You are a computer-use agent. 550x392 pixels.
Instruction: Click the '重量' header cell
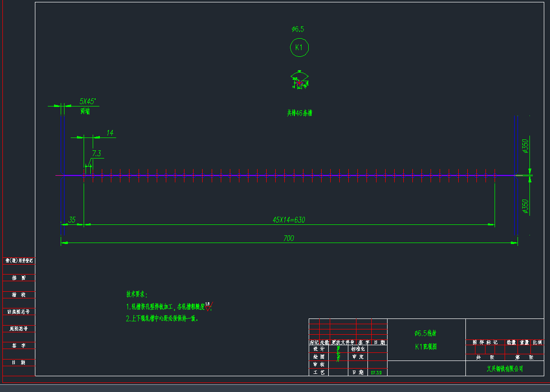point(524,342)
